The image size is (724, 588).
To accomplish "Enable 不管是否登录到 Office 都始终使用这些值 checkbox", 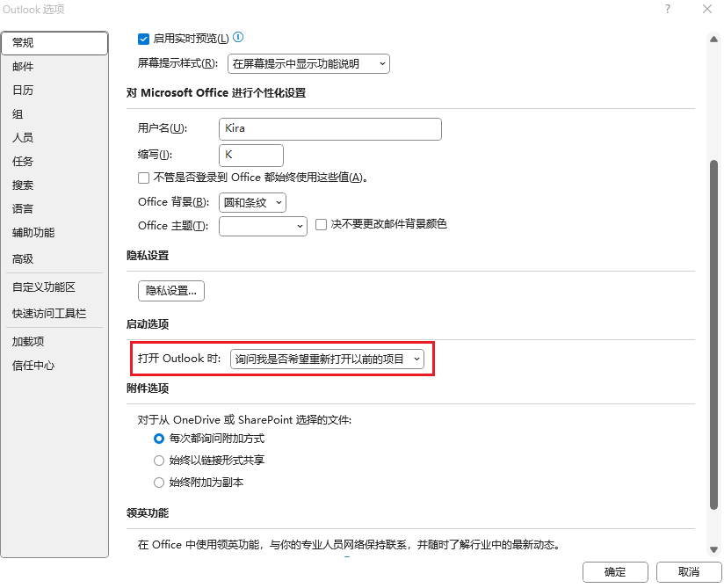I will pos(144,178).
